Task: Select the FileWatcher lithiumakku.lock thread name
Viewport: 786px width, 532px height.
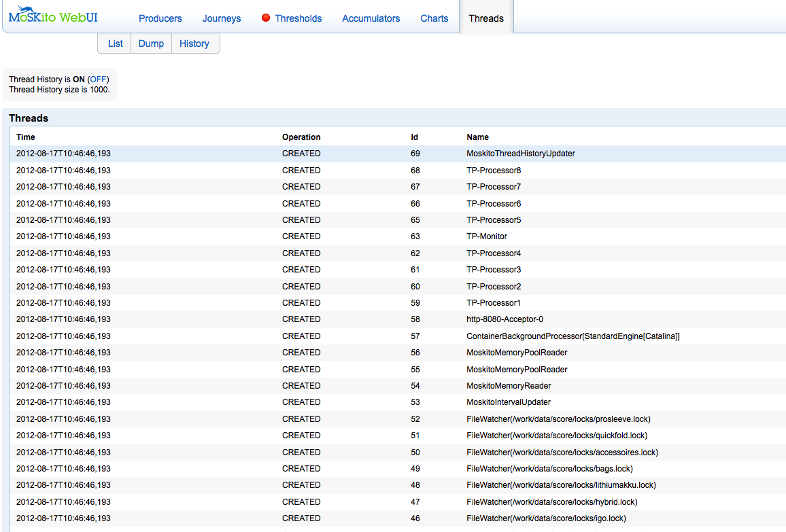Action: [562, 485]
